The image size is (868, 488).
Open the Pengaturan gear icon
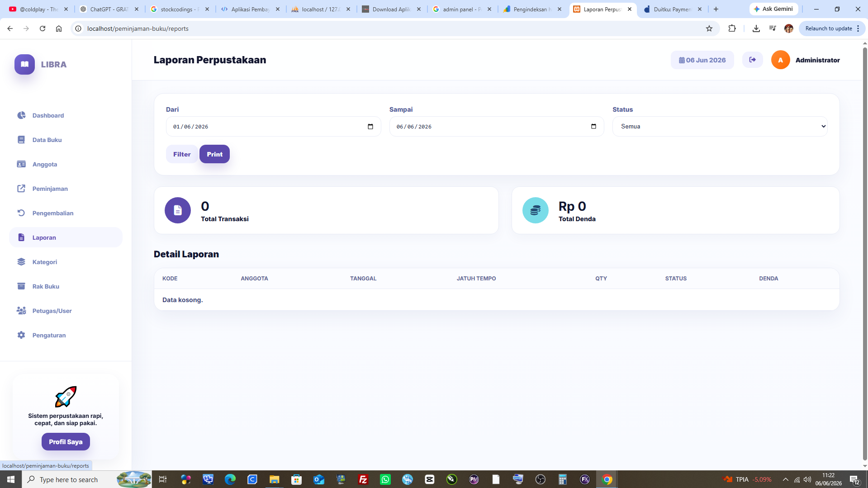[x=21, y=335]
